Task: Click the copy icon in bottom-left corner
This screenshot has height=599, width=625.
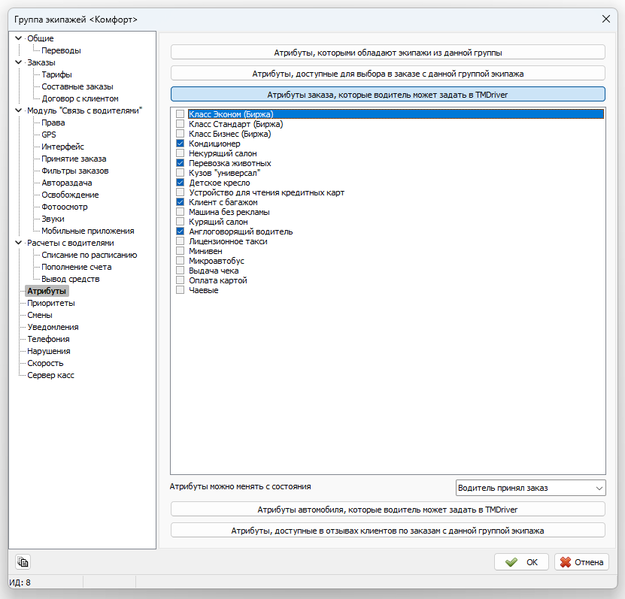Action: coord(23,562)
